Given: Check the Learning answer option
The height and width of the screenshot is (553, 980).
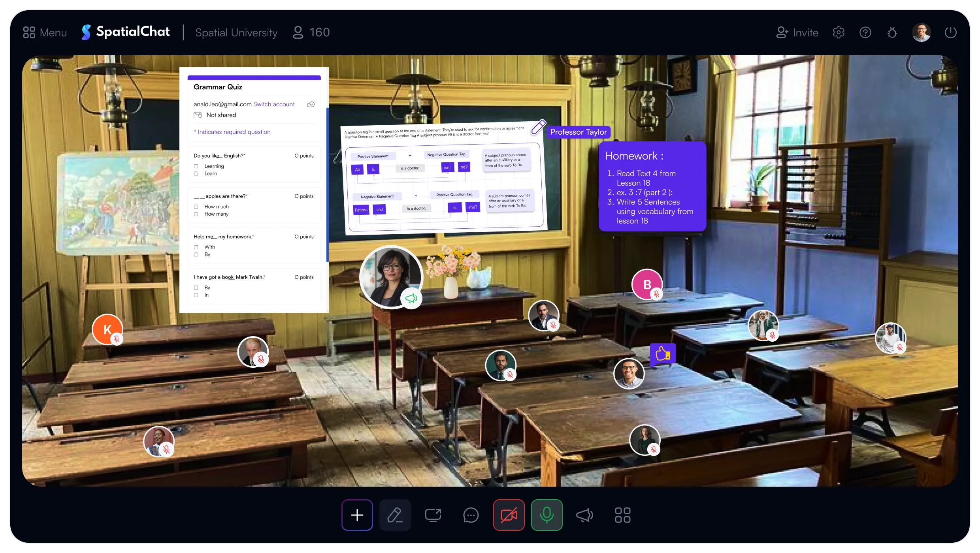Looking at the screenshot, I should pyautogui.click(x=196, y=166).
